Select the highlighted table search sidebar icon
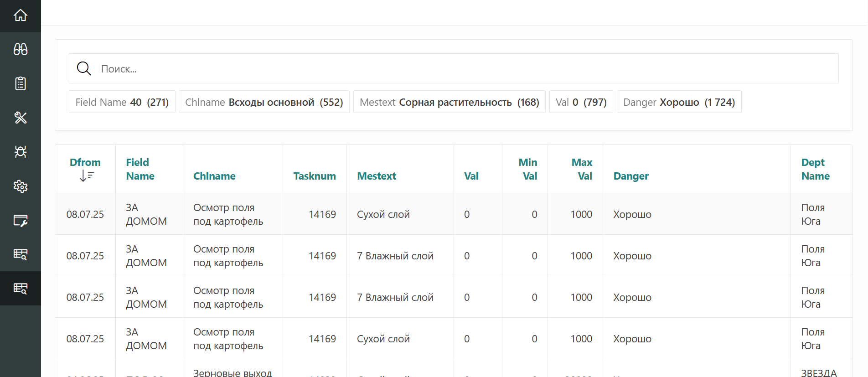Viewport: 868px width, 377px height. click(x=21, y=288)
